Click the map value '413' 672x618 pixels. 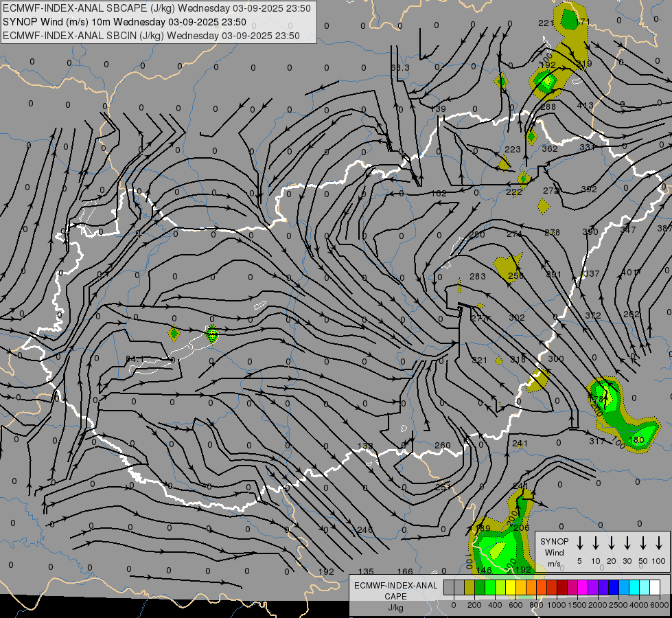585,105
